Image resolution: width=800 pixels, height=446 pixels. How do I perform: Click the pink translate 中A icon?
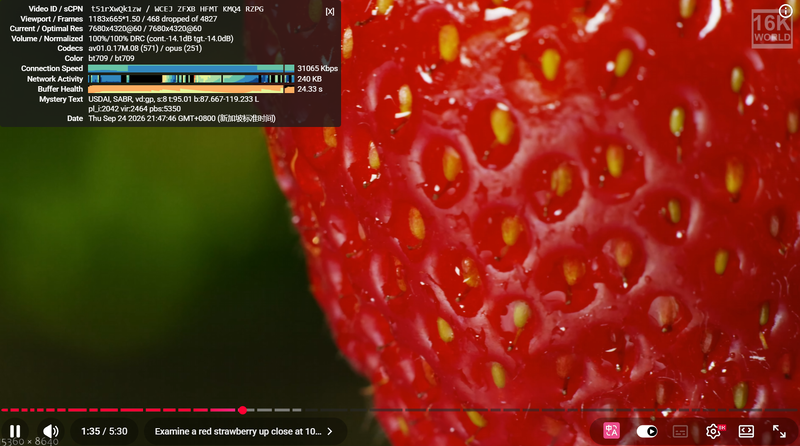coord(611,431)
